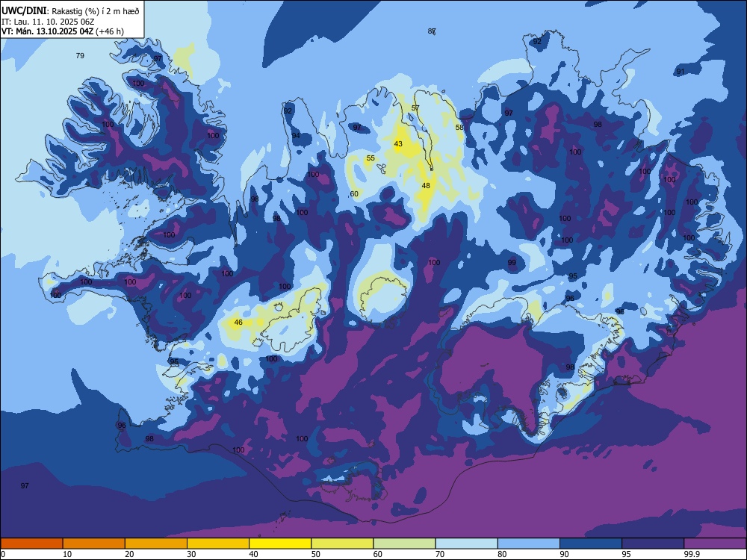Click the dark orange 0–10 legend swatch
Viewport: 747px width, 560px height.
[x=31, y=544]
